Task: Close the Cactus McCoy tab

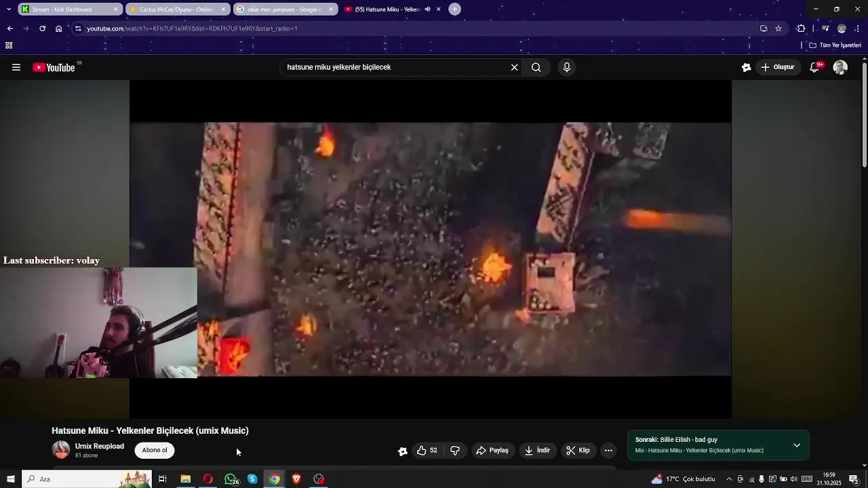Action: point(223,9)
